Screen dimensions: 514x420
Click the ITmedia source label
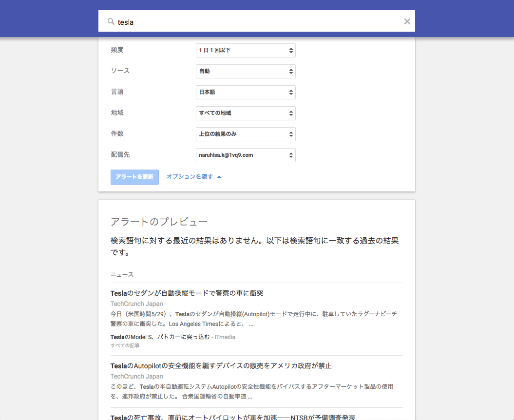pyautogui.click(x=225, y=337)
